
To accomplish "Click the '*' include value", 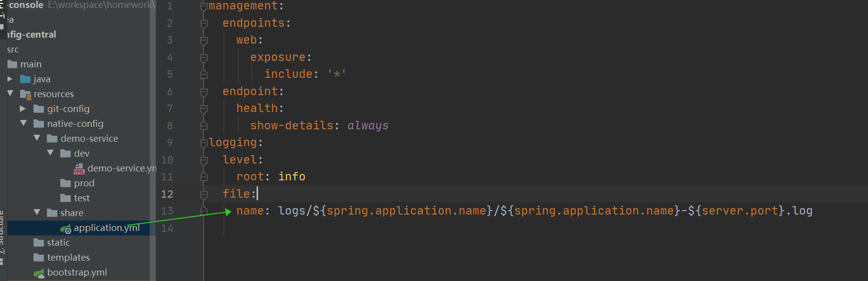I will (337, 74).
